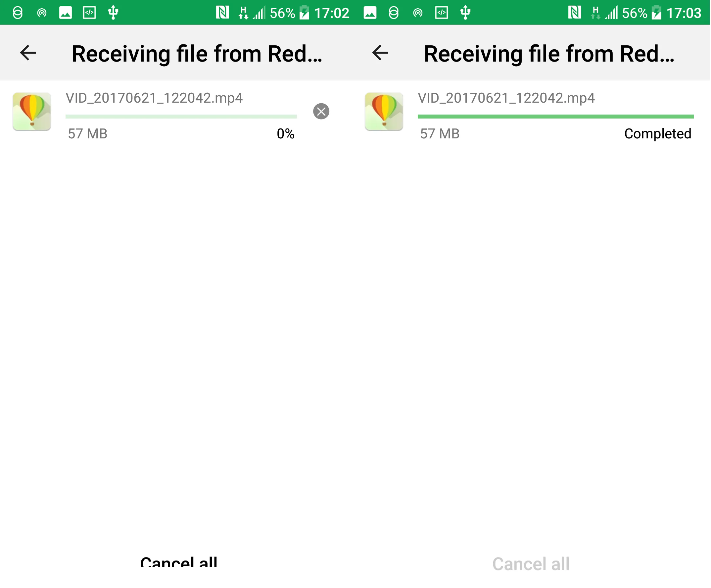Tap active Cancel all button on left
Screen dimensions: 711x588
(x=179, y=562)
